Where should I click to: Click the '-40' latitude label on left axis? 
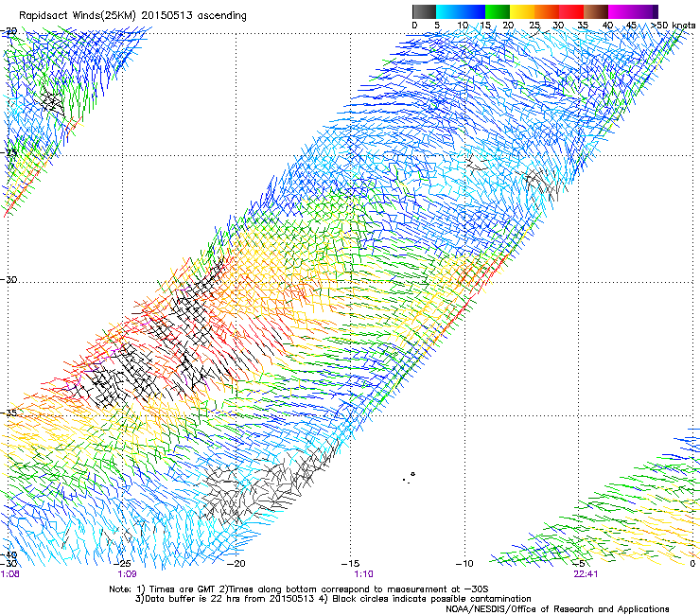9,555
